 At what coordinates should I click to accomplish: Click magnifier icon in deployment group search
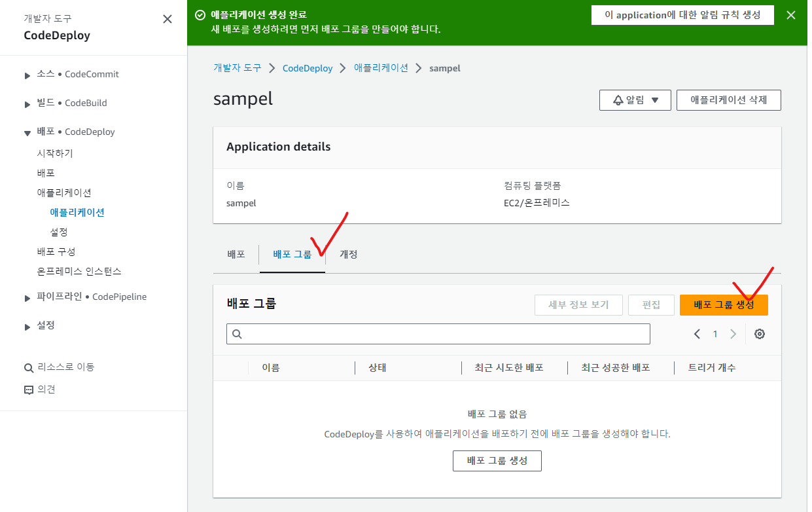[x=237, y=334]
